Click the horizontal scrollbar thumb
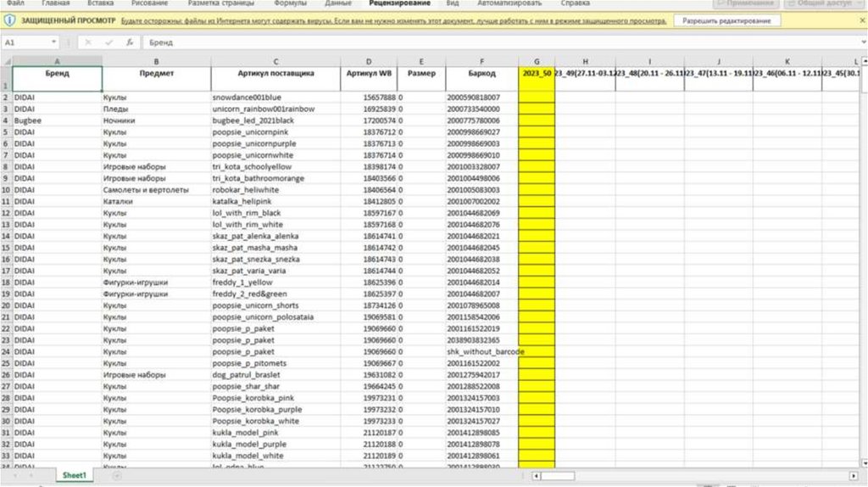Image resolution: width=868 pixels, height=487 pixels. coord(558,476)
